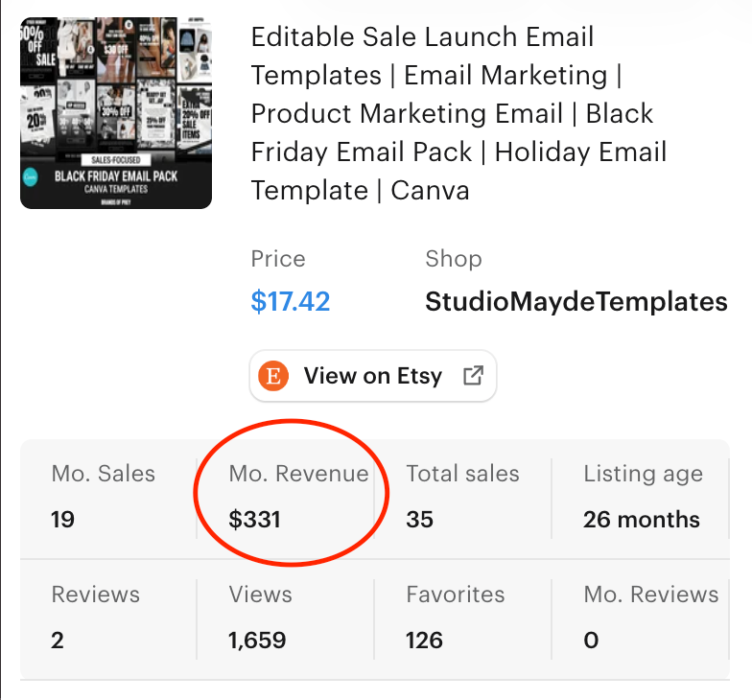Select the Mo. Sales stat cell
The width and height of the screenshot is (752, 700).
click(104, 497)
